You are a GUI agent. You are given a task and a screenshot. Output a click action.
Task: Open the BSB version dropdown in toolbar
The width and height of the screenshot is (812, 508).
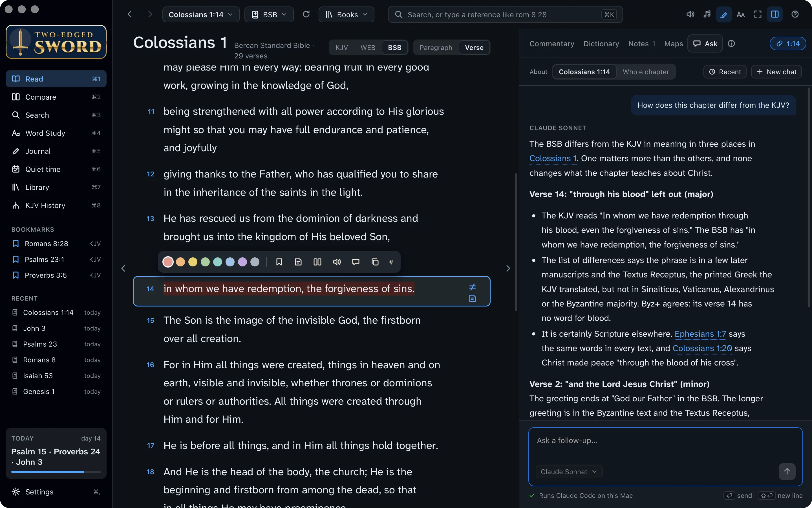point(269,14)
